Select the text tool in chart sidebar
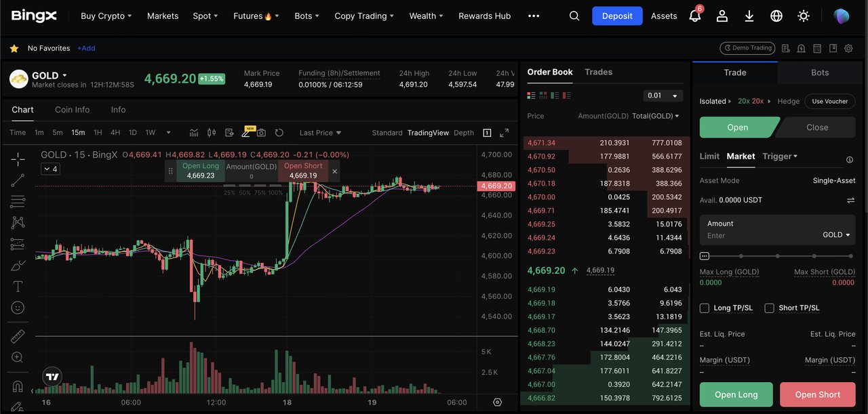The image size is (868, 414). [x=18, y=287]
